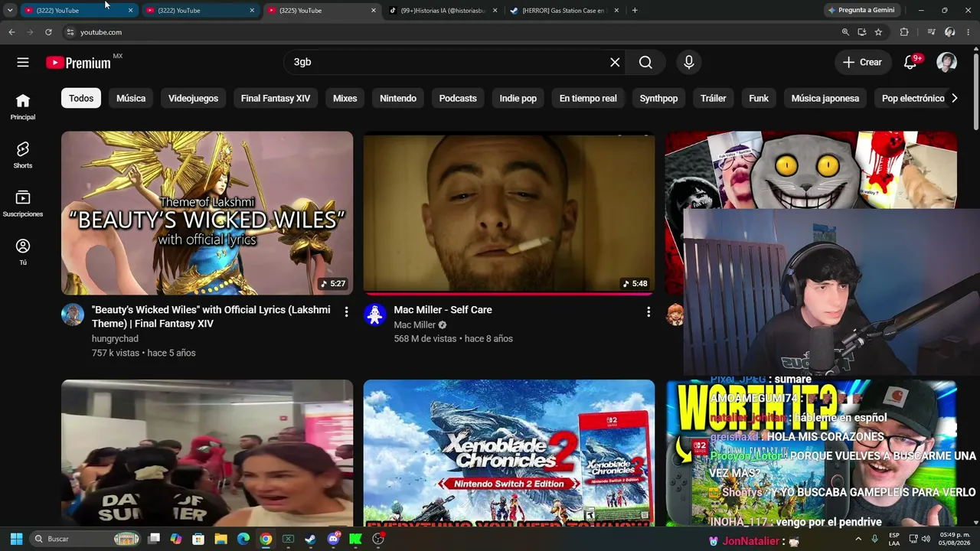
Task: Select the Final Fantasy XIV chip
Action: (x=276, y=98)
